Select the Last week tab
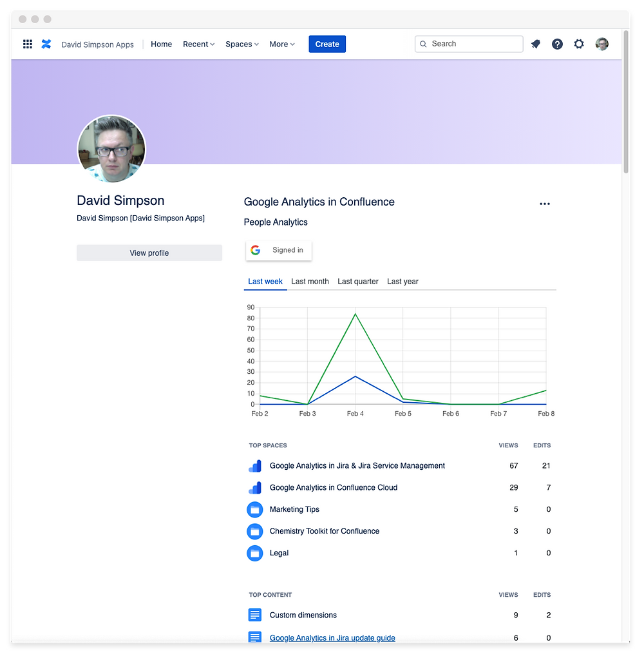The width and height of the screenshot is (644, 658). [265, 282]
